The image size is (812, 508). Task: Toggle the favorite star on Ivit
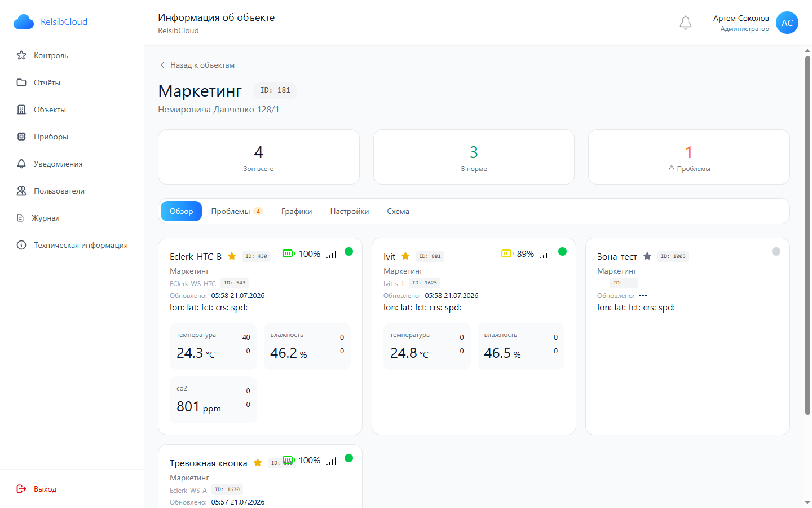click(x=405, y=256)
